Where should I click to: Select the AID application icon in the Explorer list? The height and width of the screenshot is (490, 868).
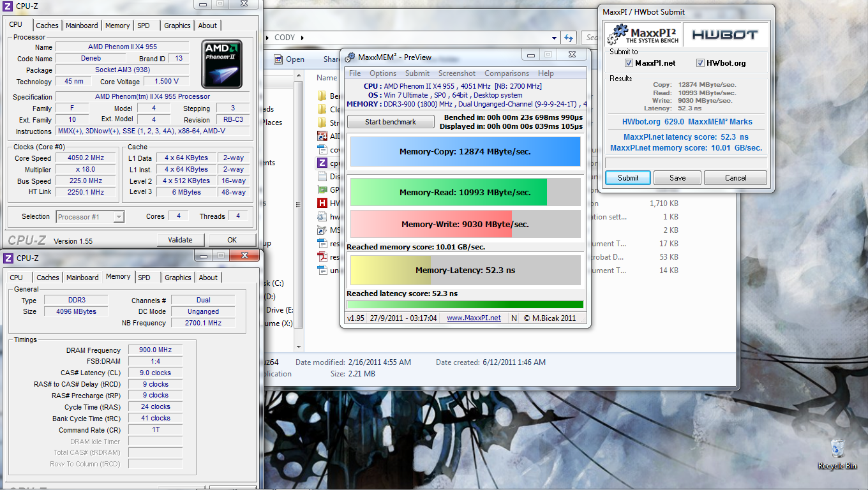(x=322, y=136)
